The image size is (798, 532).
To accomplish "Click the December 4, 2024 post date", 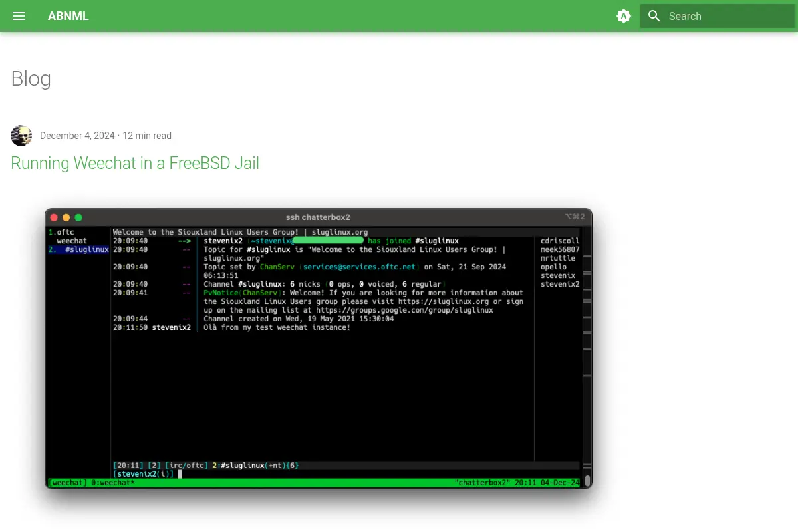I will coord(77,136).
